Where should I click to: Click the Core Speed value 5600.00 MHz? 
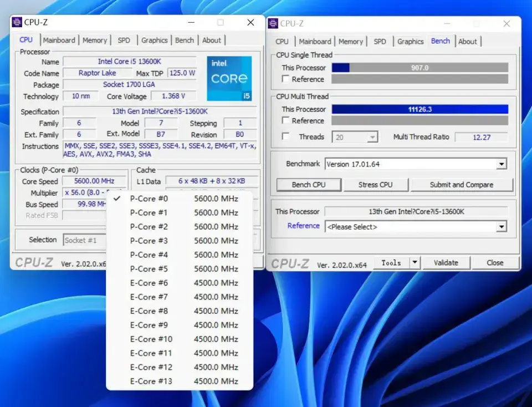94,181
